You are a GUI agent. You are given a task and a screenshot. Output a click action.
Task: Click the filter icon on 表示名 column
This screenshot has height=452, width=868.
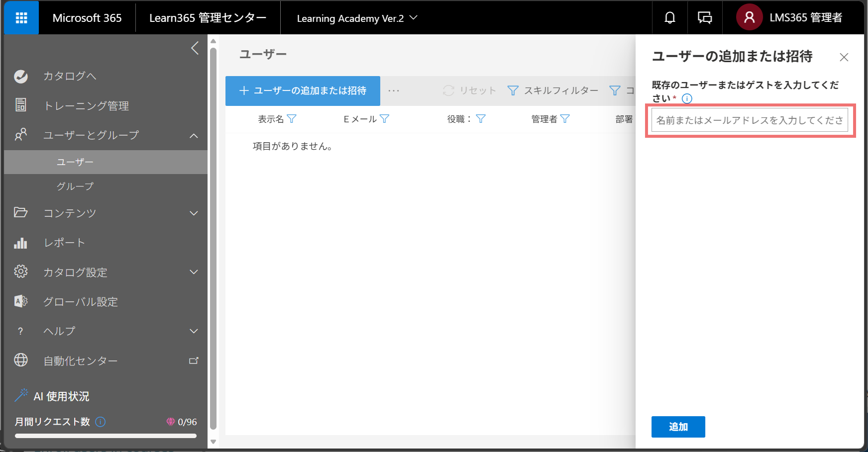(292, 119)
